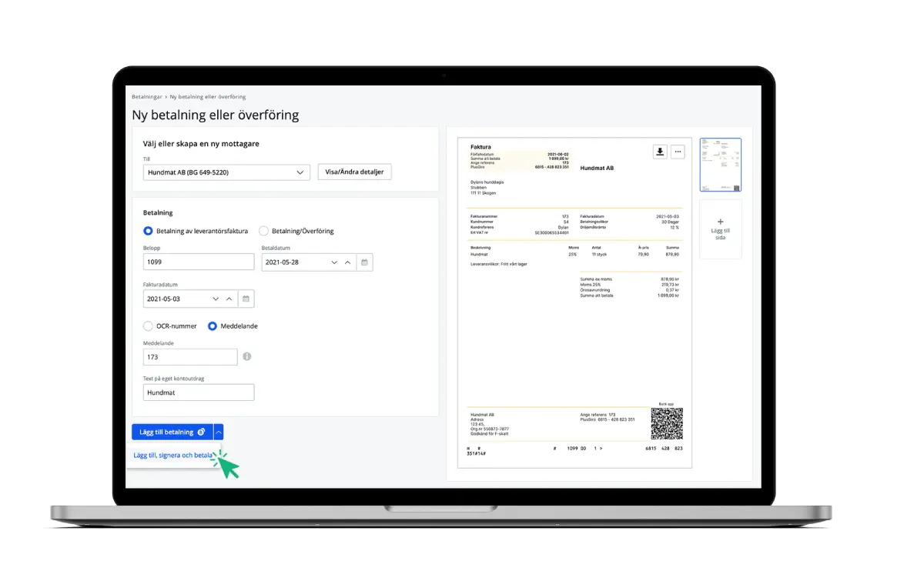Decrease Fakturadatum with down chevron
The image size is (924, 581).
(x=216, y=299)
